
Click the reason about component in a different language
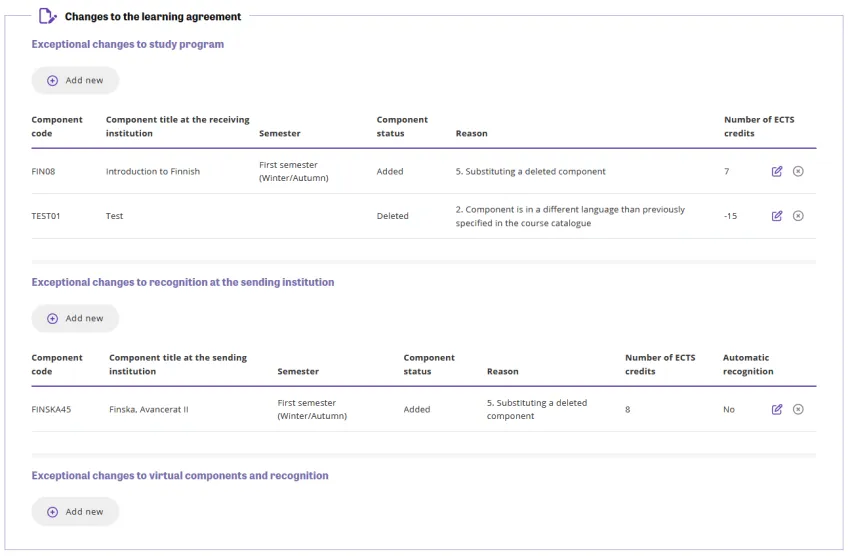tap(570, 216)
